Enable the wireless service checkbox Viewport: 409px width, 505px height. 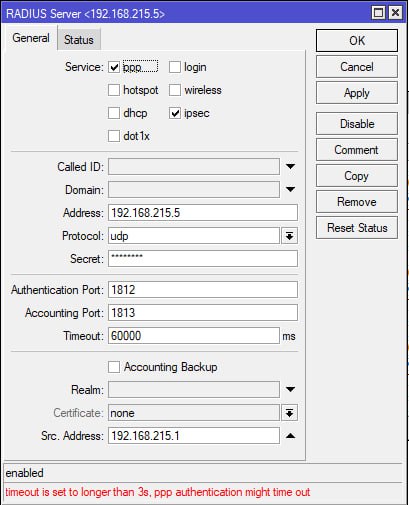point(175,90)
